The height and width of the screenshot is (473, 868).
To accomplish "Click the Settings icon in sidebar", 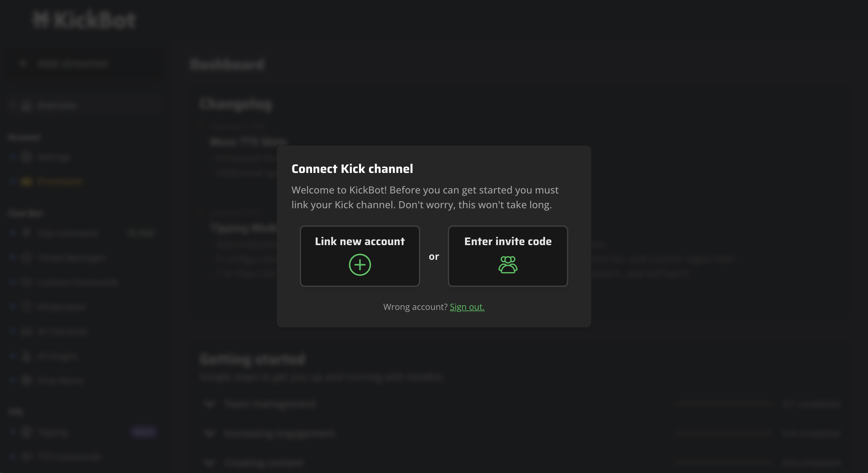I will [x=26, y=157].
